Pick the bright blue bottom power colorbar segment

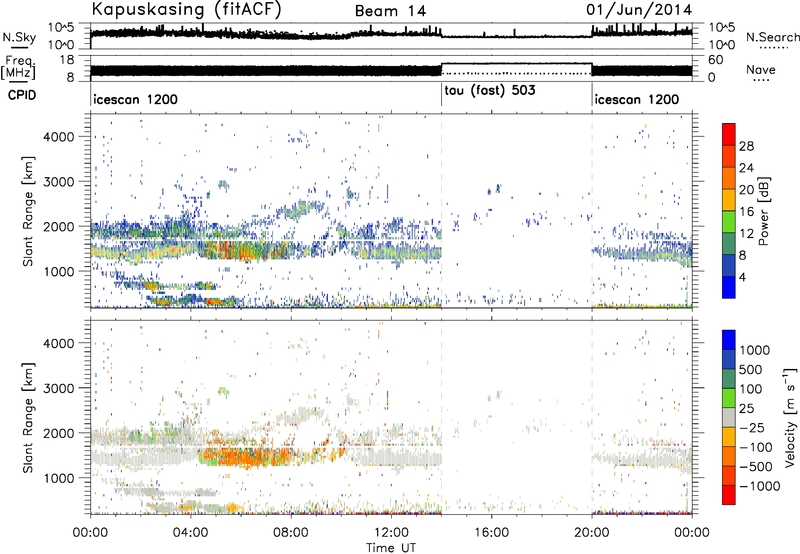(729, 287)
